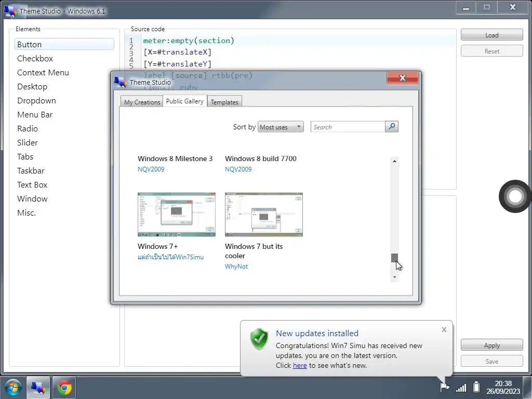The height and width of the screenshot is (399, 532).
Task: Open Theme Studio from the taskbar
Action: (38, 387)
